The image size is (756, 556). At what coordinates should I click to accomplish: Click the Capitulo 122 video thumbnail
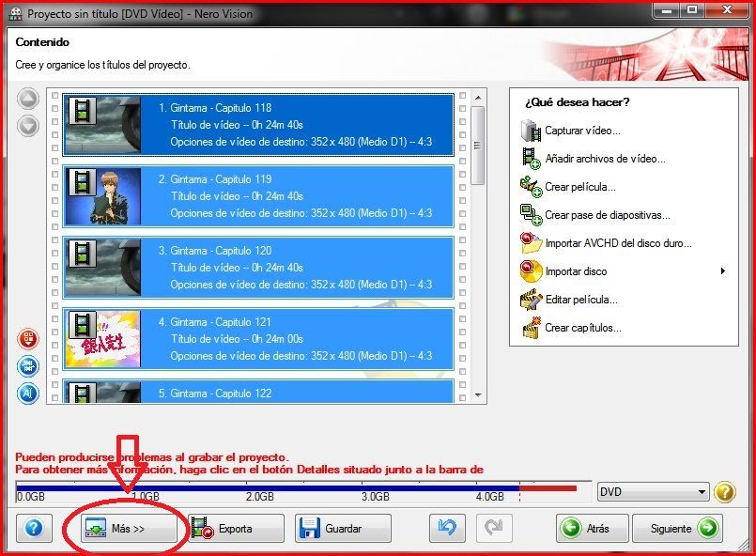(x=103, y=392)
